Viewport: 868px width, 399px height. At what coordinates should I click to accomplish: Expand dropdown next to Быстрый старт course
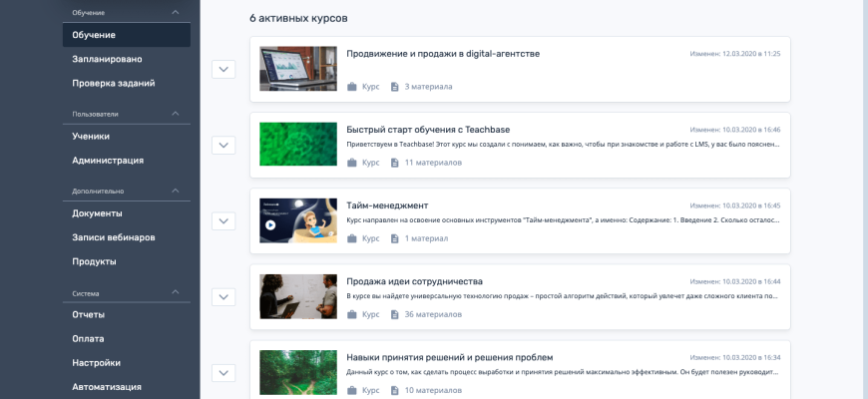pos(223,145)
